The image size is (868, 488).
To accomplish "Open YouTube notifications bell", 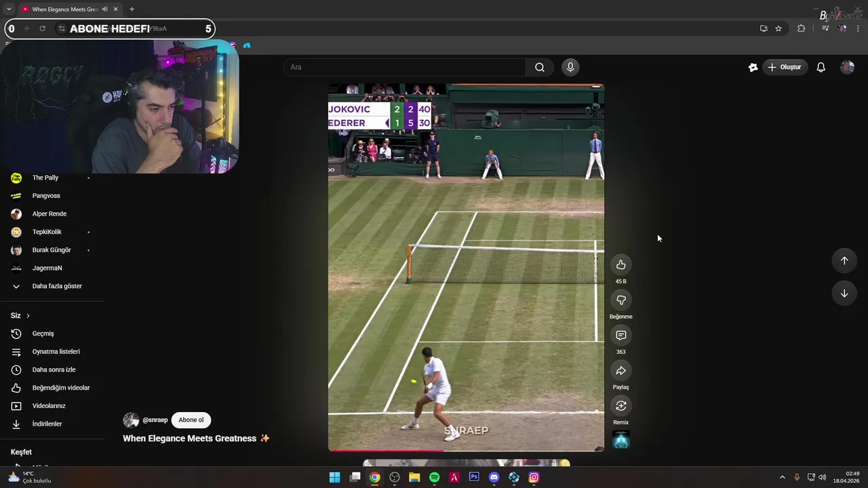I will pyautogui.click(x=821, y=67).
